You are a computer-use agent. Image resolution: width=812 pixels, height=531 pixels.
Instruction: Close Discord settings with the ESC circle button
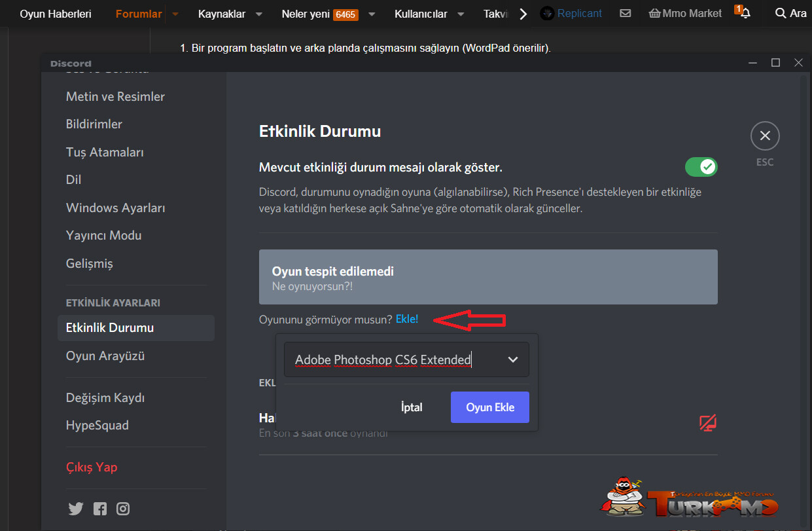click(765, 136)
